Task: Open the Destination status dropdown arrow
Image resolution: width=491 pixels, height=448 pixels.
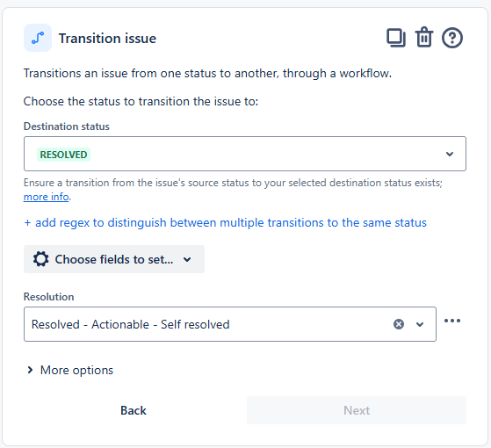Action: click(450, 154)
